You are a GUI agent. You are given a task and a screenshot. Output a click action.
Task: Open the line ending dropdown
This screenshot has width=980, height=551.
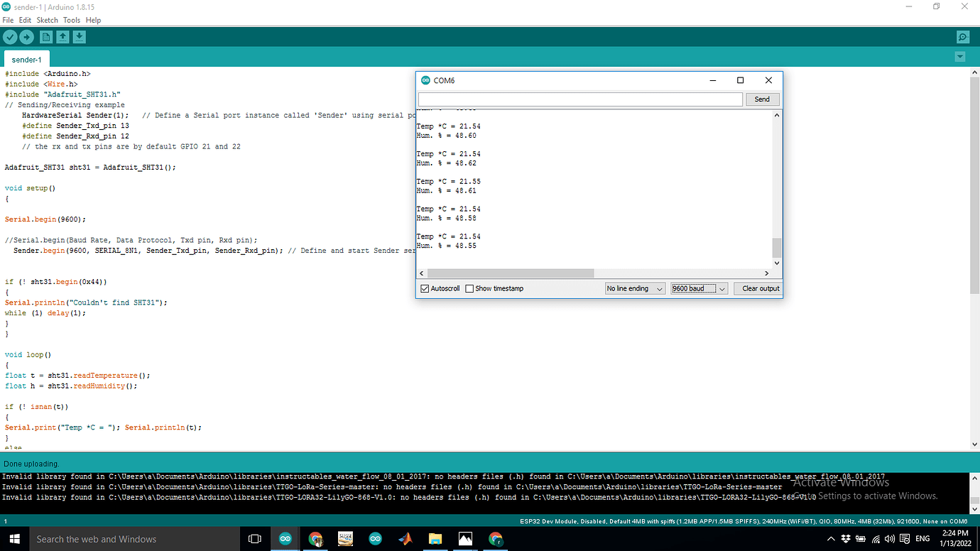pos(634,288)
